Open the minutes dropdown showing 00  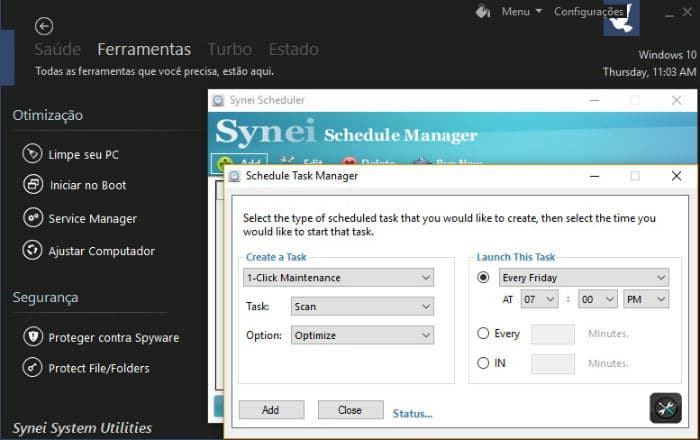(x=598, y=299)
